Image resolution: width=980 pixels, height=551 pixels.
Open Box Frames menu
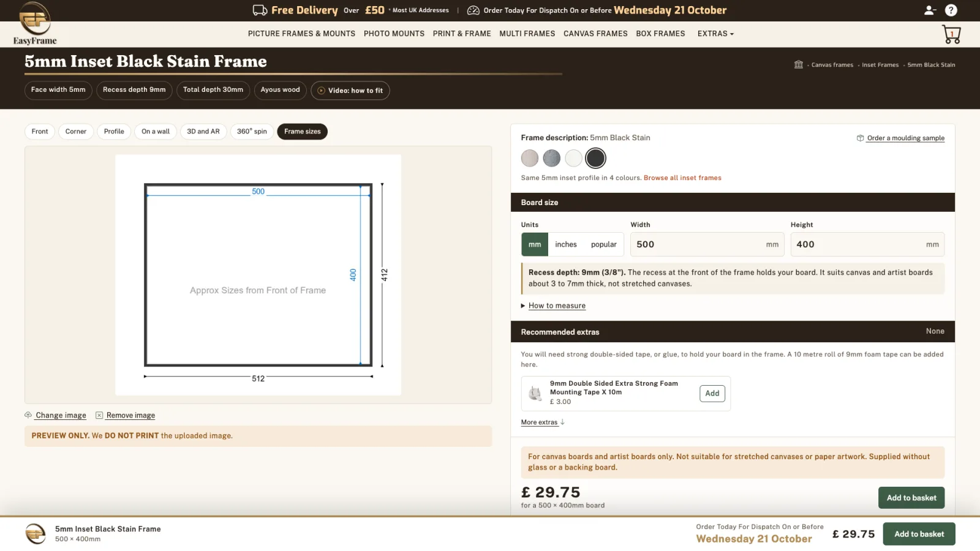660,34
